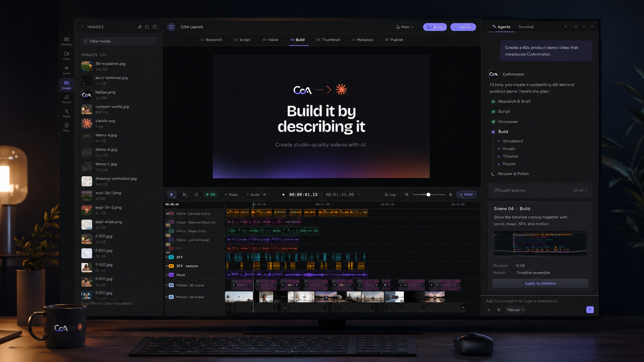Add an Audio track
The width and height of the screenshot is (644, 362).
click(253, 195)
